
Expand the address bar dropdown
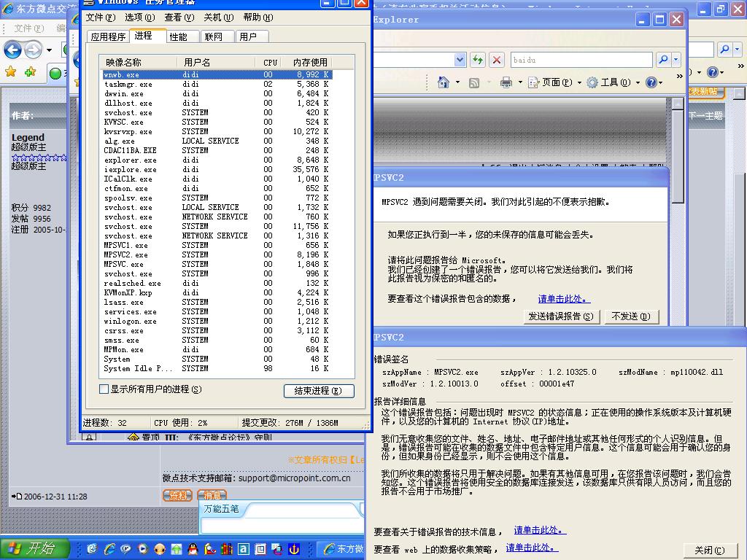460,60
